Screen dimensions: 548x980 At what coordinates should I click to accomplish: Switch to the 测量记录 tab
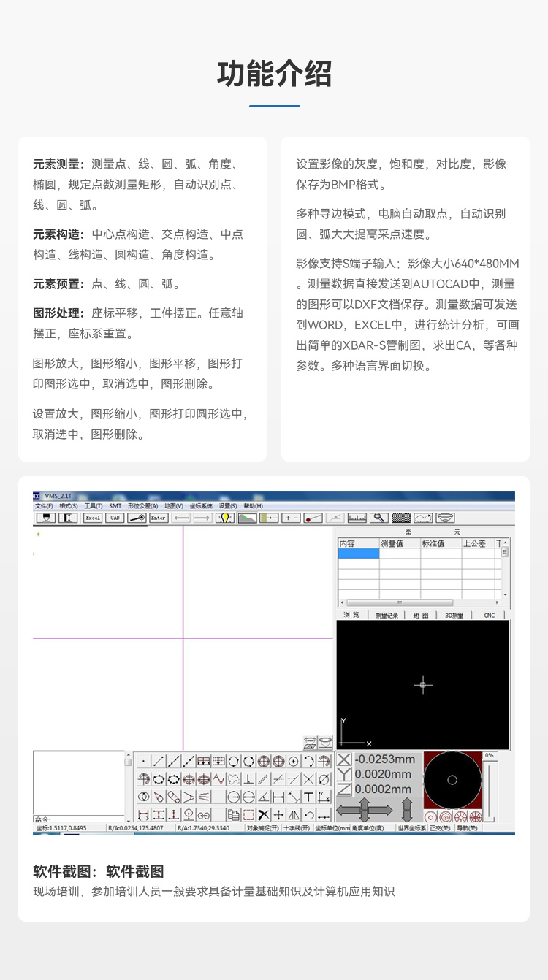tap(387, 616)
